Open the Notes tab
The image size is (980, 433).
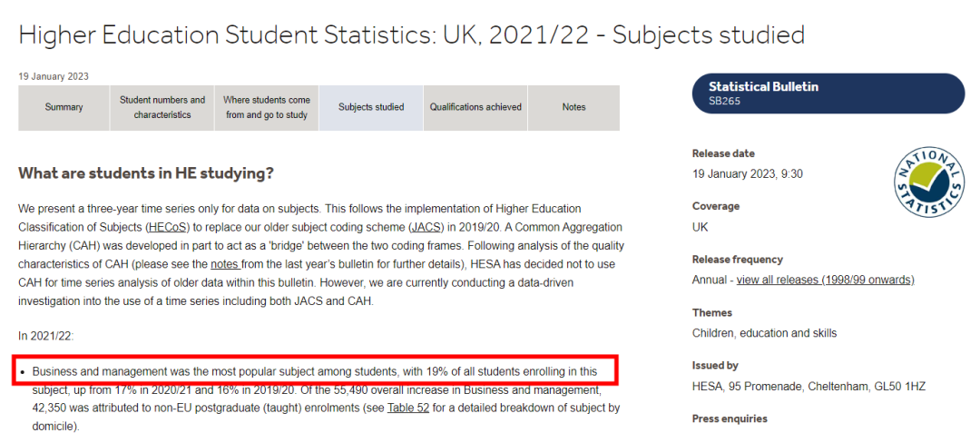pyautogui.click(x=573, y=107)
